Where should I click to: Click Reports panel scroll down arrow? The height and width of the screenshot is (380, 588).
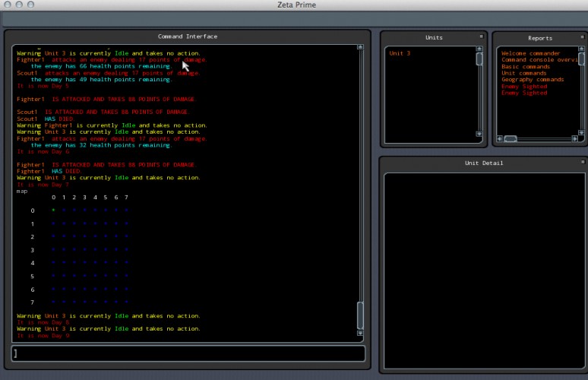pyautogui.click(x=581, y=133)
